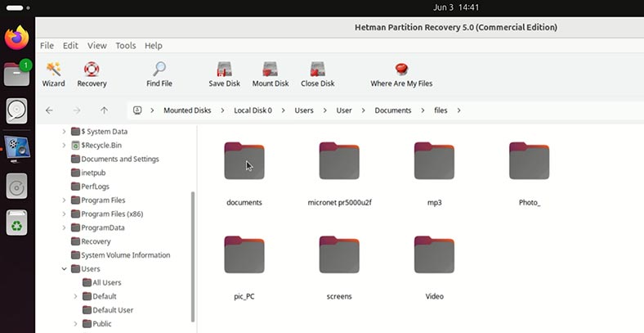Select All Users in the tree
This screenshot has height=333, width=644.
(101, 283)
